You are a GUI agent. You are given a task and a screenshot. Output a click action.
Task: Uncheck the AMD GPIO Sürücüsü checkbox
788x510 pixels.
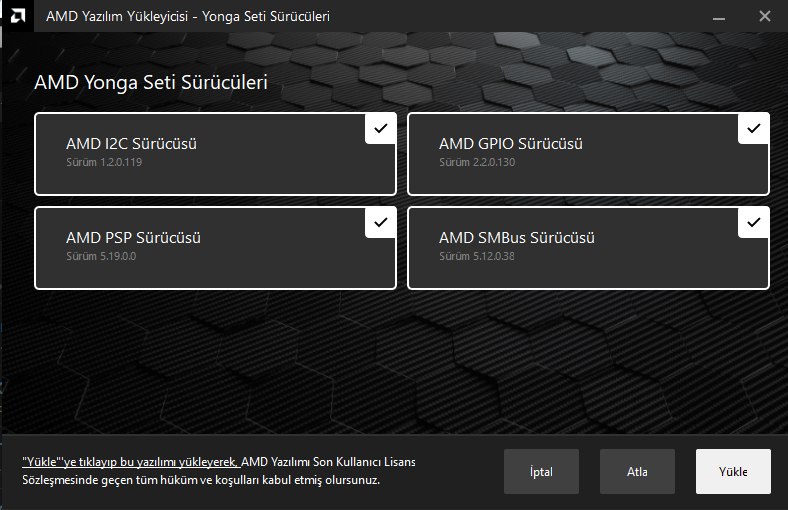[753, 129]
